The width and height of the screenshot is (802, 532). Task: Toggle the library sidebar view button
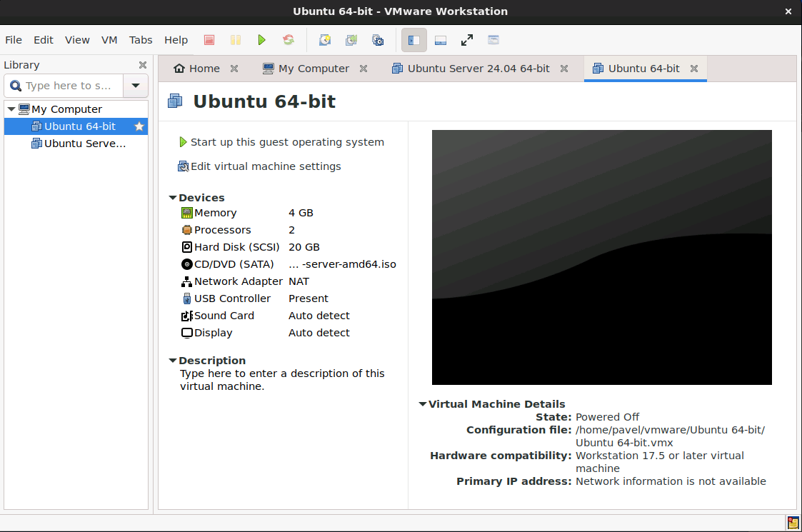(x=414, y=40)
